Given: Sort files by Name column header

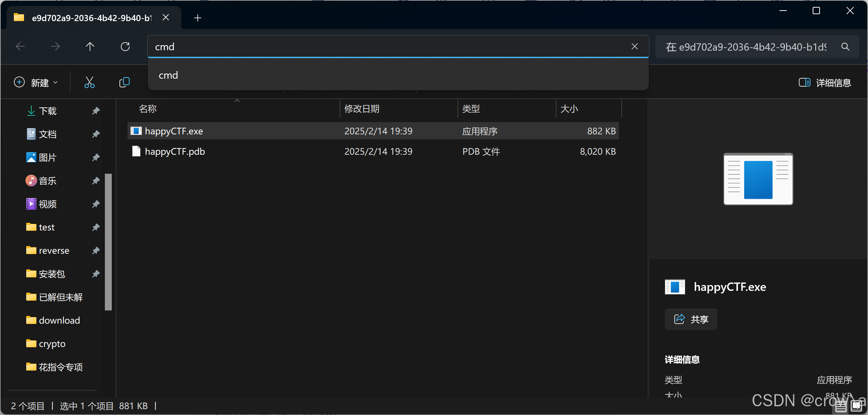Looking at the screenshot, I should tap(148, 109).
